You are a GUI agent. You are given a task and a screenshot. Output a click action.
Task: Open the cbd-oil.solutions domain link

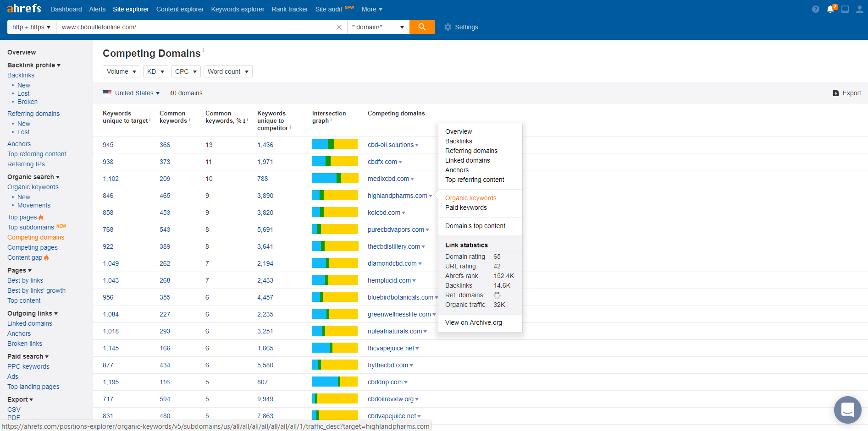point(391,145)
